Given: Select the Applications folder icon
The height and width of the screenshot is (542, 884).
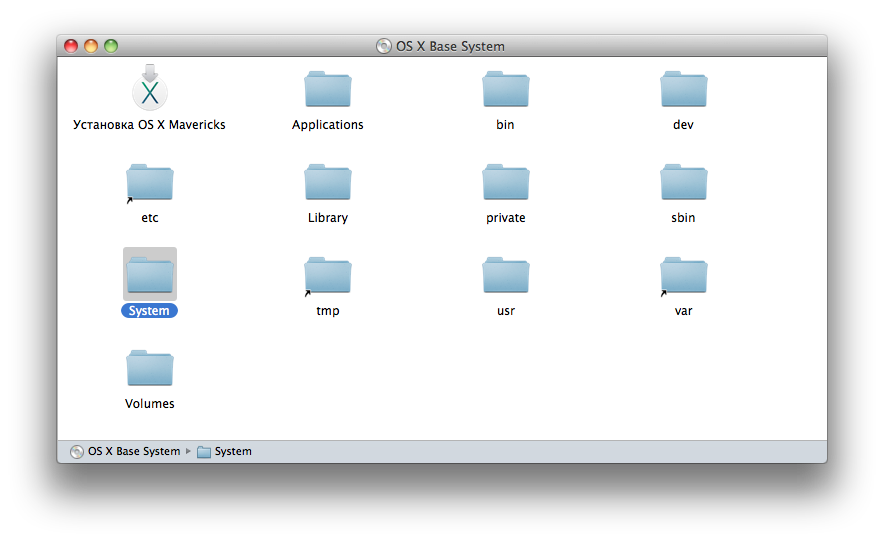Looking at the screenshot, I should click(x=328, y=89).
